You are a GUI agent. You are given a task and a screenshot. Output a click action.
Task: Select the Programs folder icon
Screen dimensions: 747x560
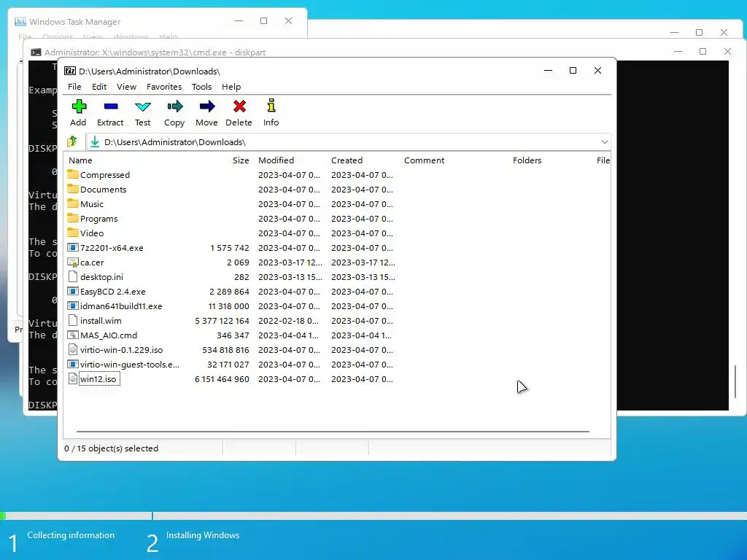(x=73, y=218)
